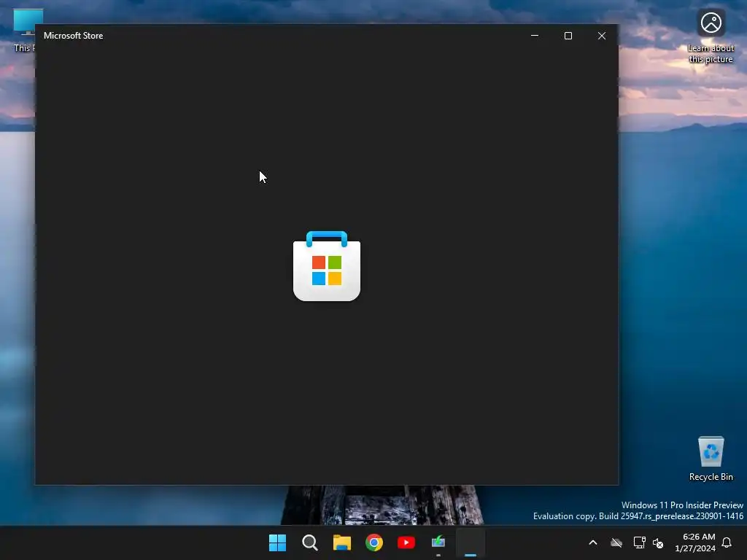747x560 pixels.
Task: Click Learn about this picture icon
Action: [x=711, y=36]
